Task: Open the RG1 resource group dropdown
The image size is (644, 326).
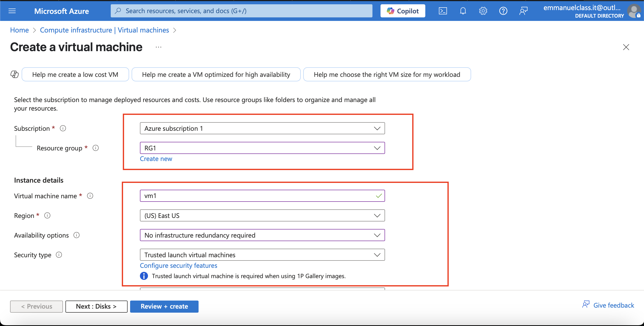Action: point(262,148)
